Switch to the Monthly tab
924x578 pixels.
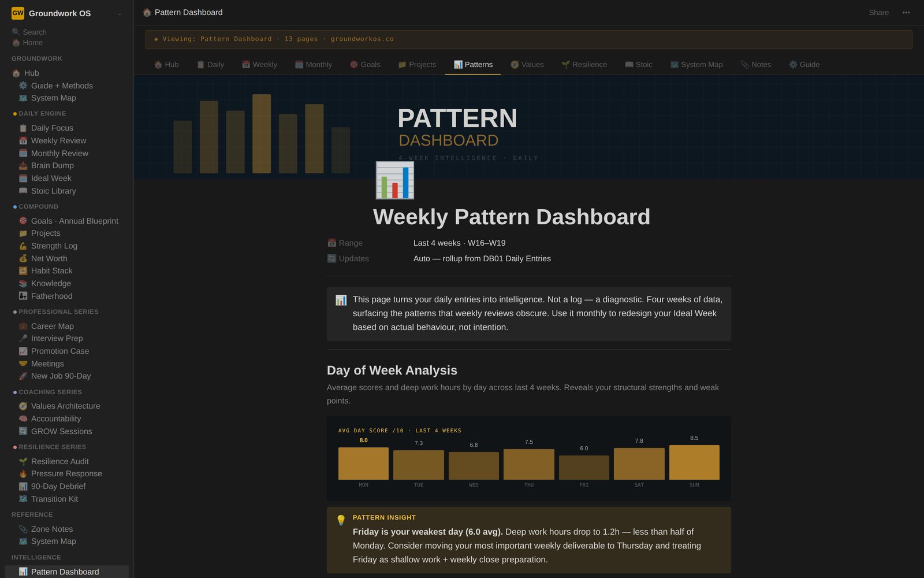tap(314, 65)
